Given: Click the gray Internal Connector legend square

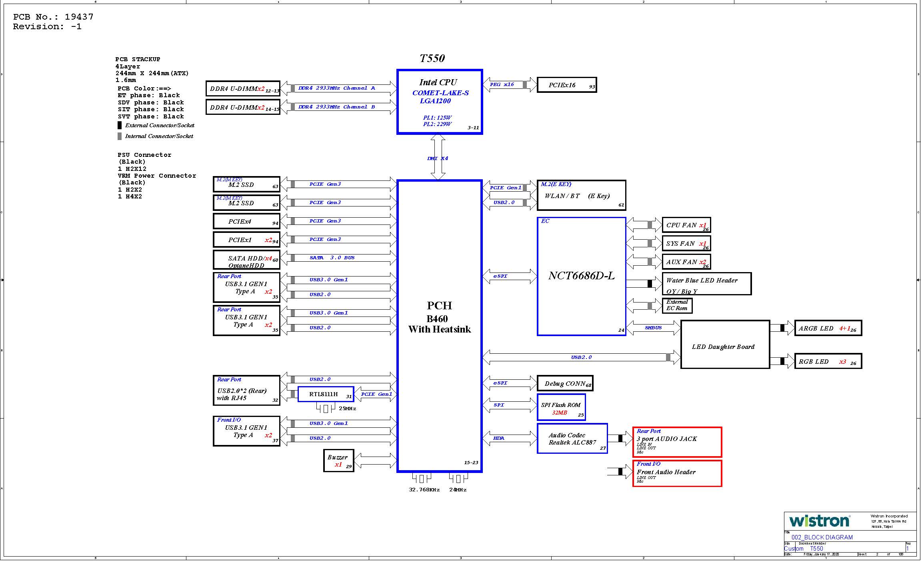Looking at the screenshot, I should coord(120,136).
